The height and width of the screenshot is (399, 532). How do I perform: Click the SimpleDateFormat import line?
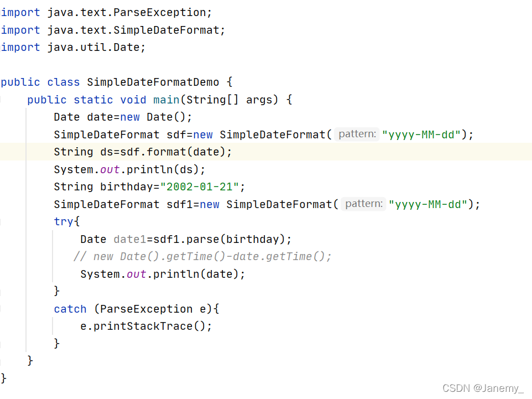[113, 30]
